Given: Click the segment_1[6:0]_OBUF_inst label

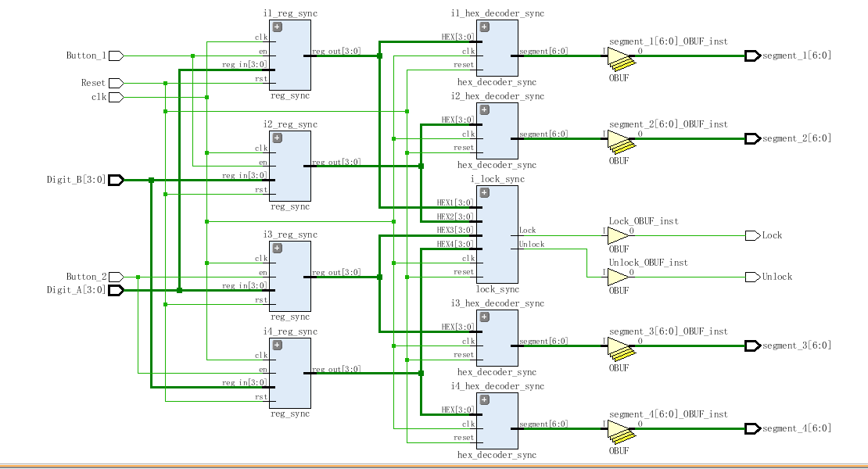Looking at the screenshot, I should 668,41.
